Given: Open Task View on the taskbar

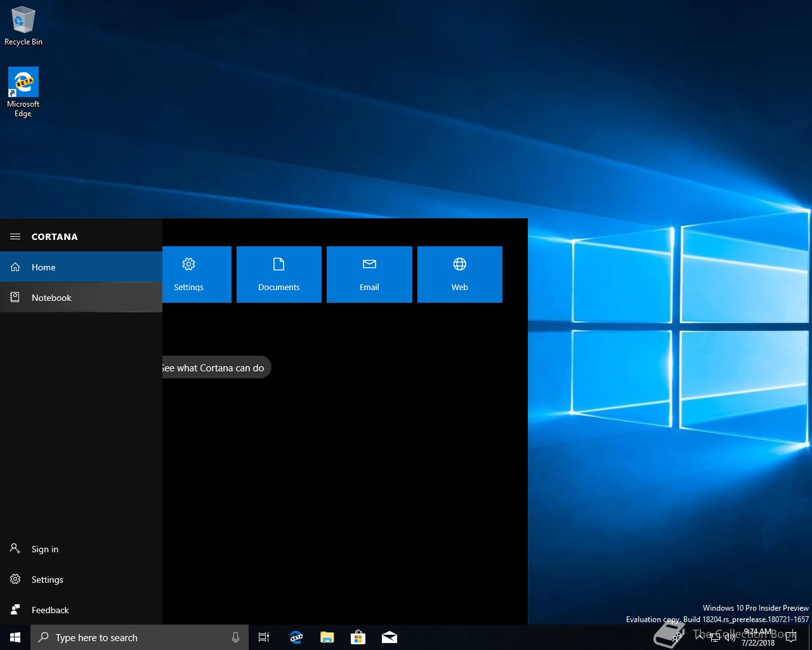Looking at the screenshot, I should 264,637.
